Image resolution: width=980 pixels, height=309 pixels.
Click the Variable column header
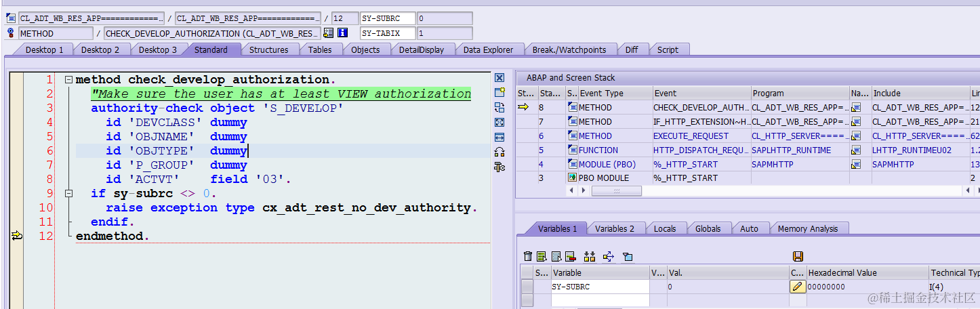(600, 272)
